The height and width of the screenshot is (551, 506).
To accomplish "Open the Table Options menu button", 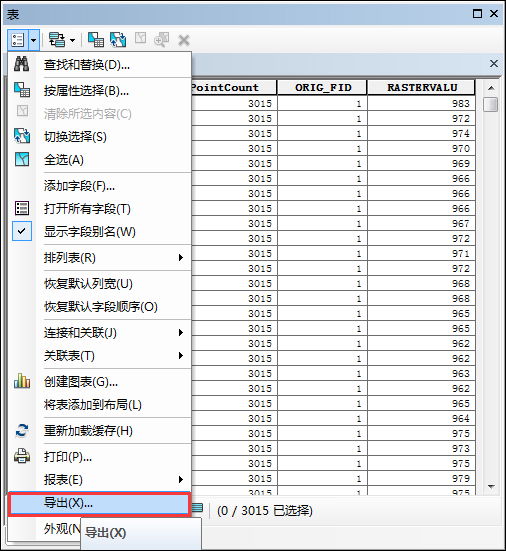I will pyautogui.click(x=17, y=40).
